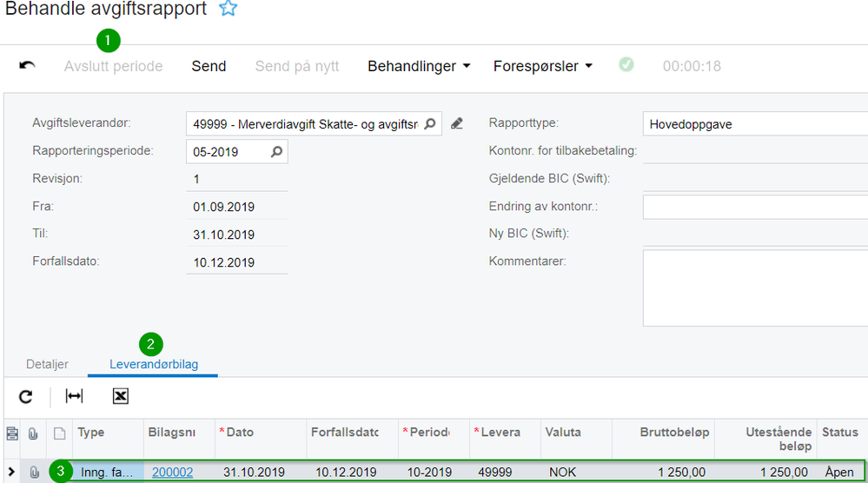The width and height of the screenshot is (868, 483).
Task: Refresh the Leverandørbilag grid
Action: click(x=25, y=396)
